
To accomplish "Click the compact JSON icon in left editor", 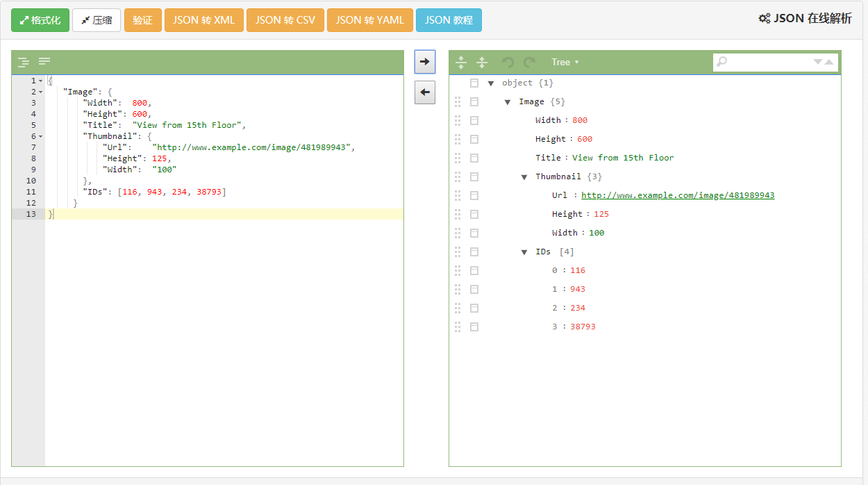I will point(44,62).
